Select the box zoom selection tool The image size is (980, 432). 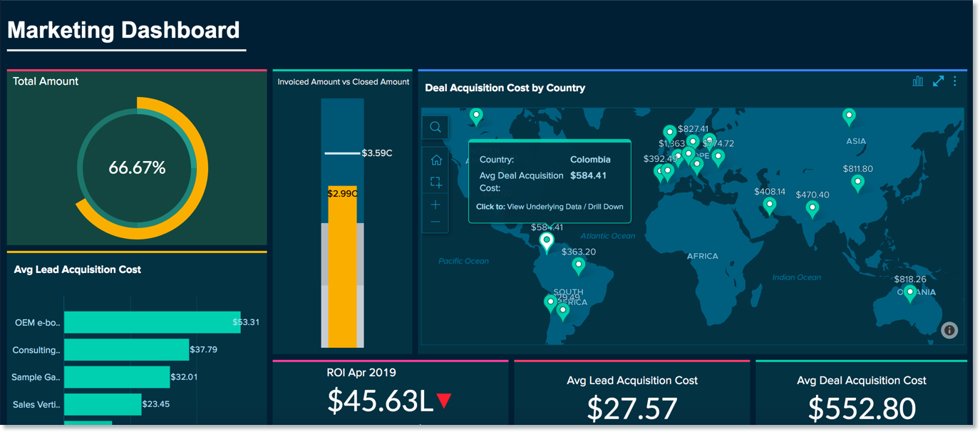coord(435,182)
